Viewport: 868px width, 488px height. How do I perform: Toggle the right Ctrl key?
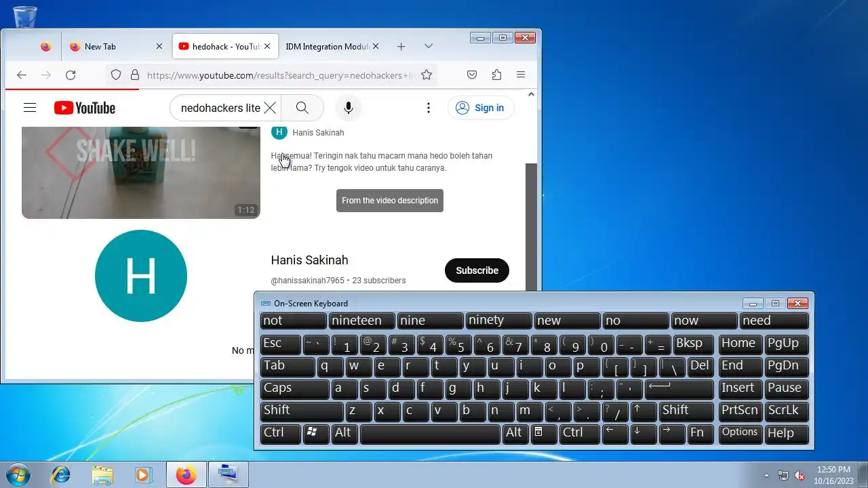coord(579,433)
